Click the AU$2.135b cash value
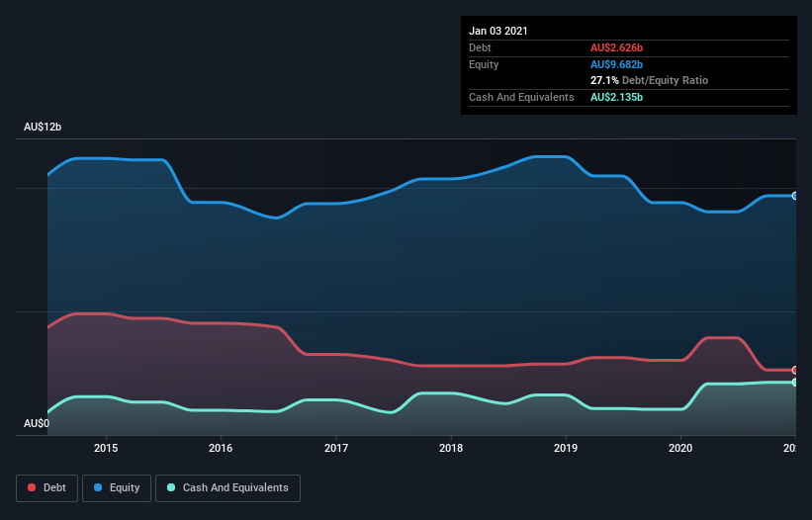Image resolution: width=812 pixels, height=520 pixels. click(x=616, y=97)
